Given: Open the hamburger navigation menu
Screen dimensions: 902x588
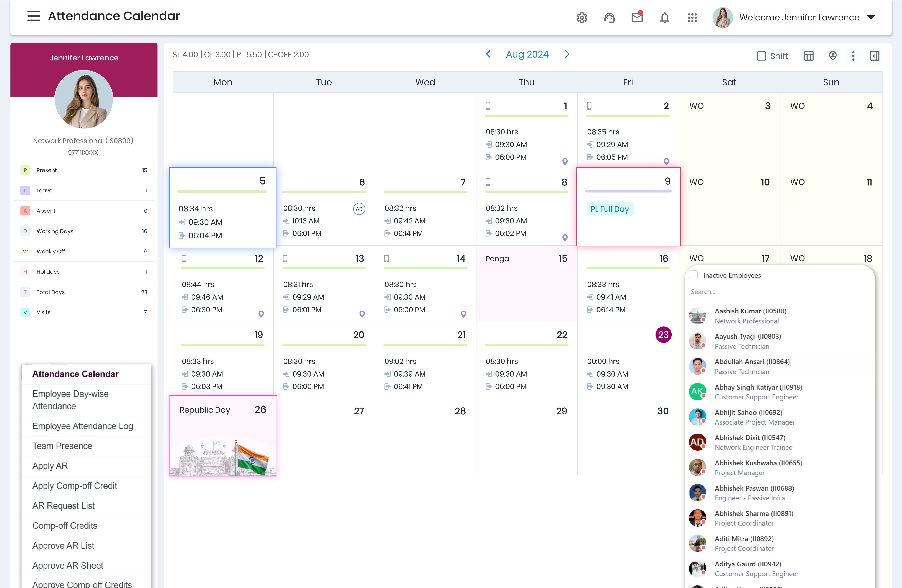Looking at the screenshot, I should 34,16.
